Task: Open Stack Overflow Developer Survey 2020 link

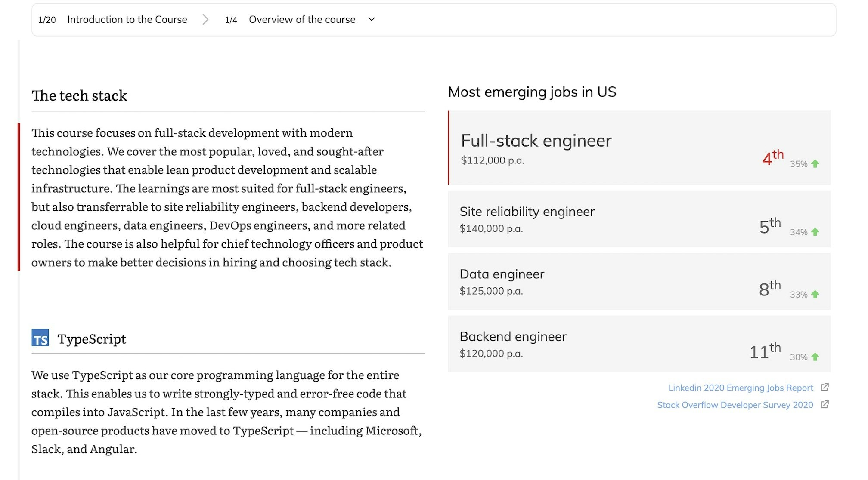Action: 735,405
